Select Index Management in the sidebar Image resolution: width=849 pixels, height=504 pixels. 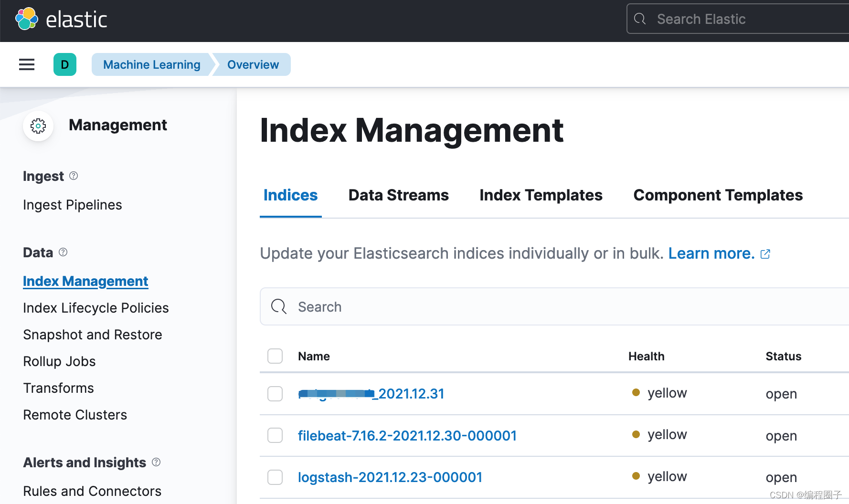pos(85,281)
